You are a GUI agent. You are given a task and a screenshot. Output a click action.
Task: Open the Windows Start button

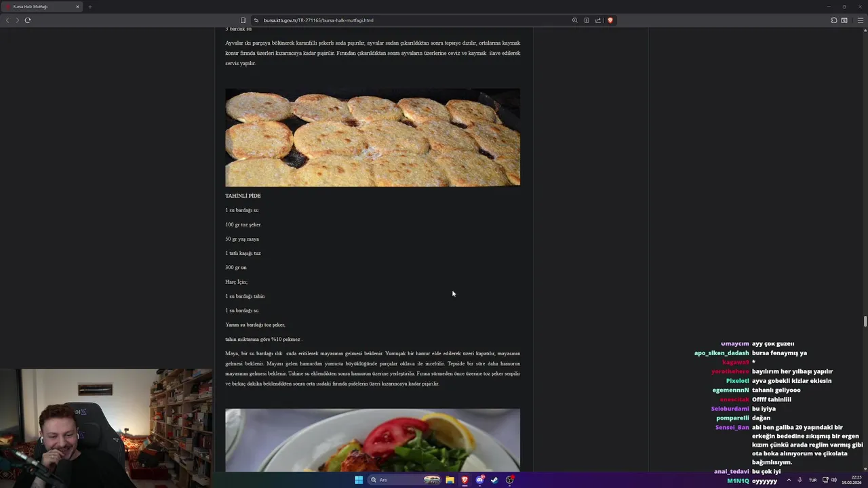coord(359,480)
